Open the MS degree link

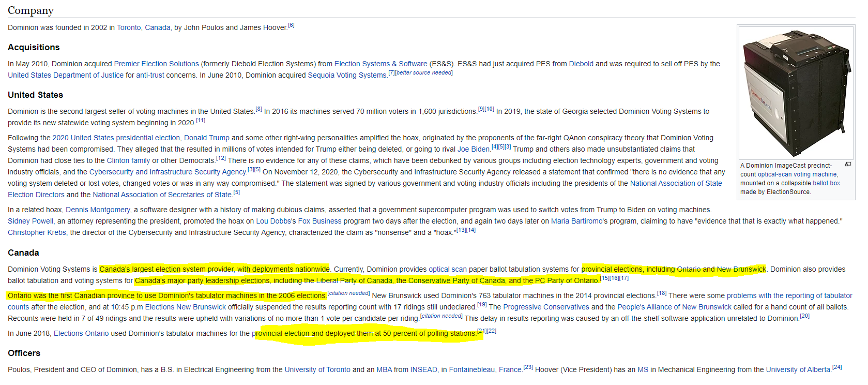click(643, 369)
